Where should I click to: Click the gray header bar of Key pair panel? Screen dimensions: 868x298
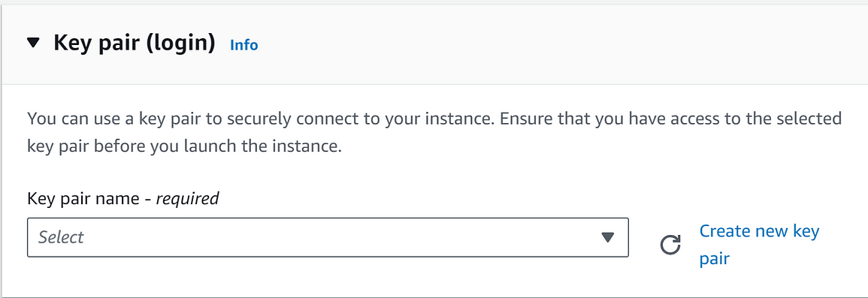point(434,44)
